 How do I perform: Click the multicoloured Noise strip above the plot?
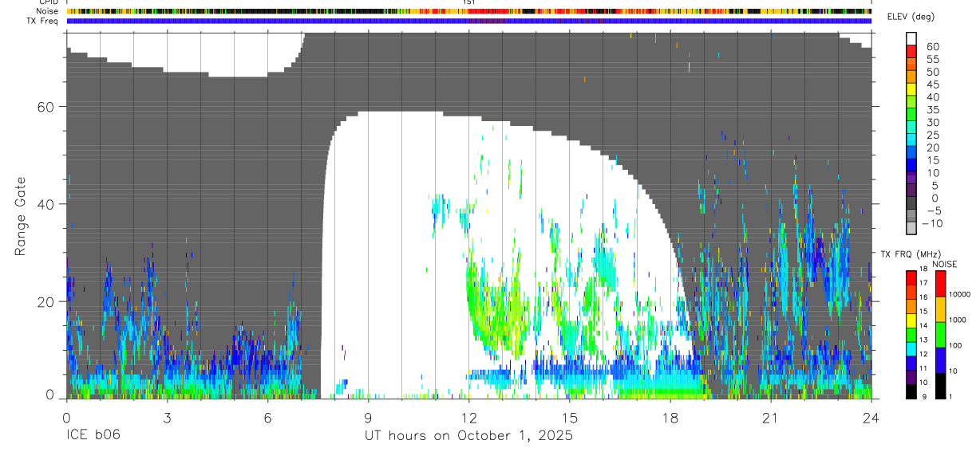click(468, 11)
